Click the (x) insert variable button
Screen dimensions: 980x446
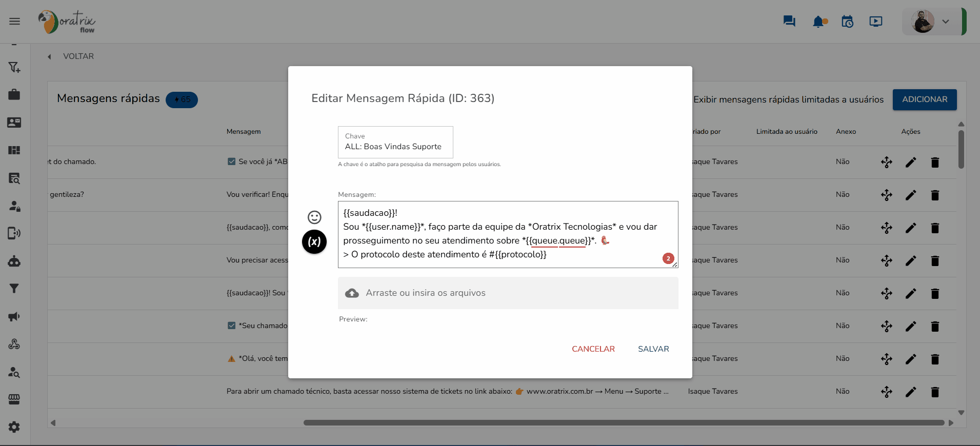[x=314, y=241]
